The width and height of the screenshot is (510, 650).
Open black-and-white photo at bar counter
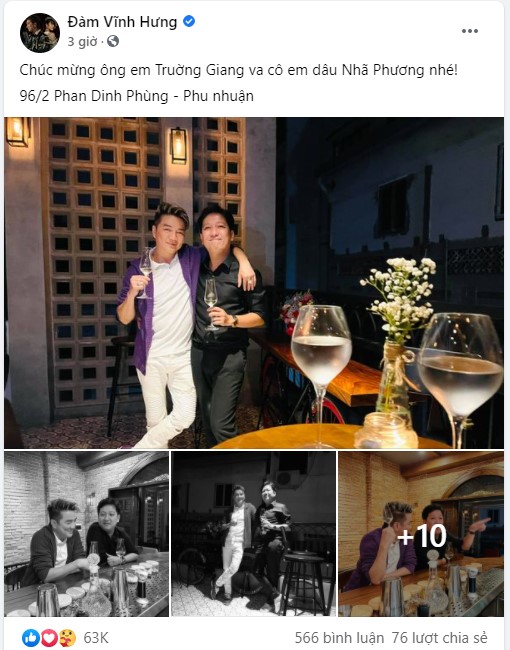[87, 534]
